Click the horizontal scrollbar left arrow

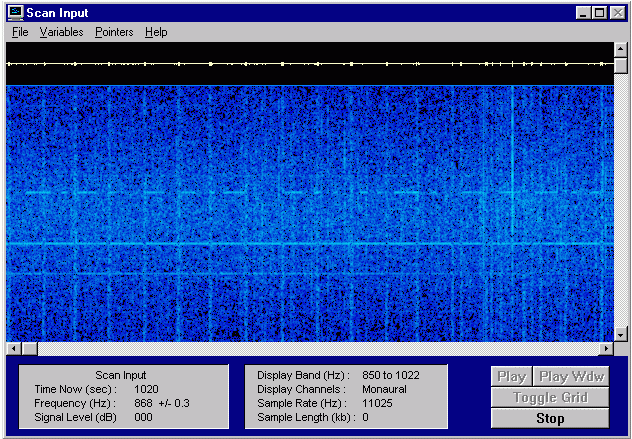[x=13, y=348]
